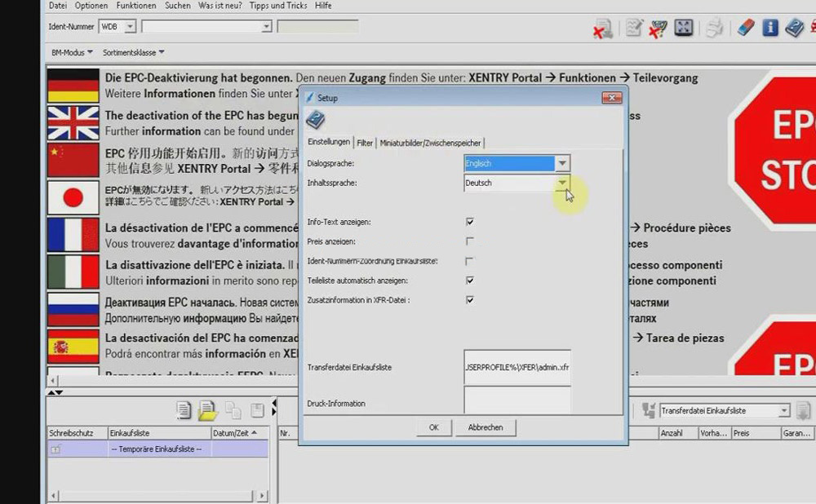Click the Anzahl column header
The image size is (816, 504).
pos(679,433)
